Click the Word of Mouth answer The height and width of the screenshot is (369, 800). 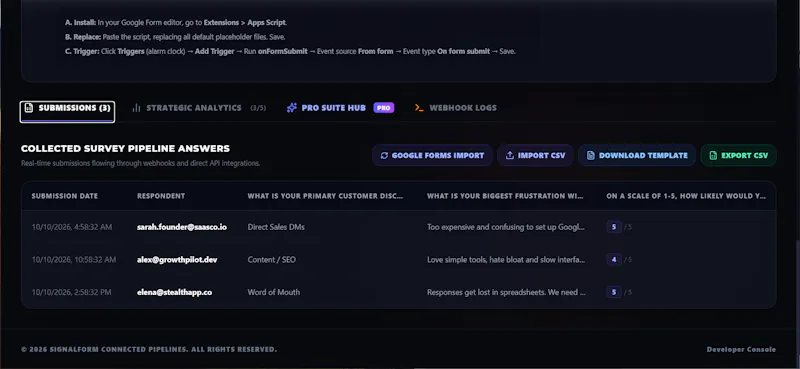click(273, 292)
